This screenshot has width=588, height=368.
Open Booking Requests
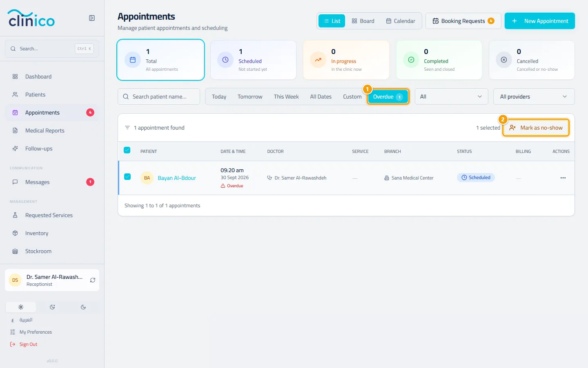click(x=463, y=21)
